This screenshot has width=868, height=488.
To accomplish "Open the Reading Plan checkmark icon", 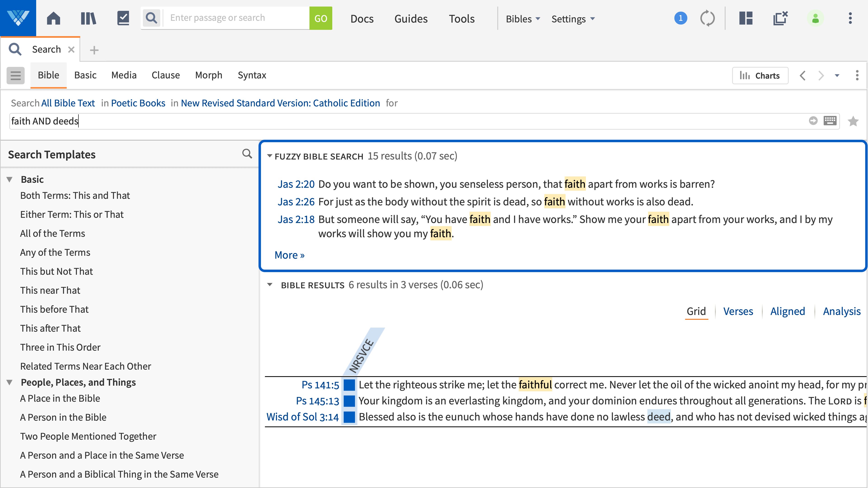I will [x=123, y=18].
